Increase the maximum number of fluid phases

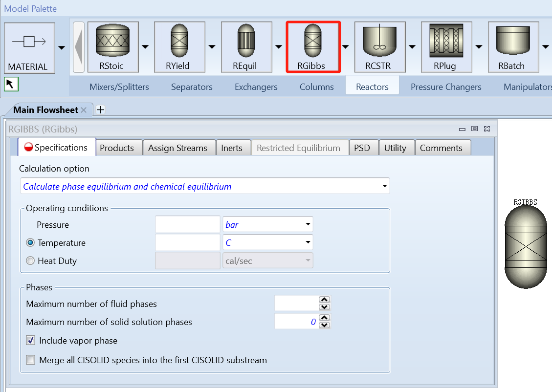click(x=324, y=300)
